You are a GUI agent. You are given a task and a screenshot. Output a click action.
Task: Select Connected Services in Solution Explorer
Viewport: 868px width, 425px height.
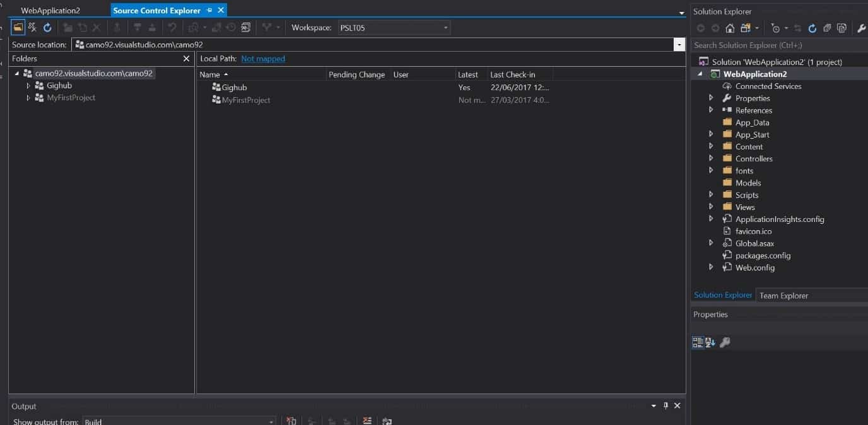(x=768, y=86)
